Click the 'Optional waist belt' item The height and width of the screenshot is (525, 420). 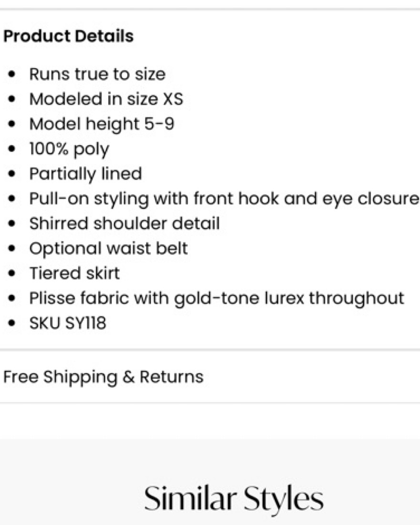coord(108,248)
